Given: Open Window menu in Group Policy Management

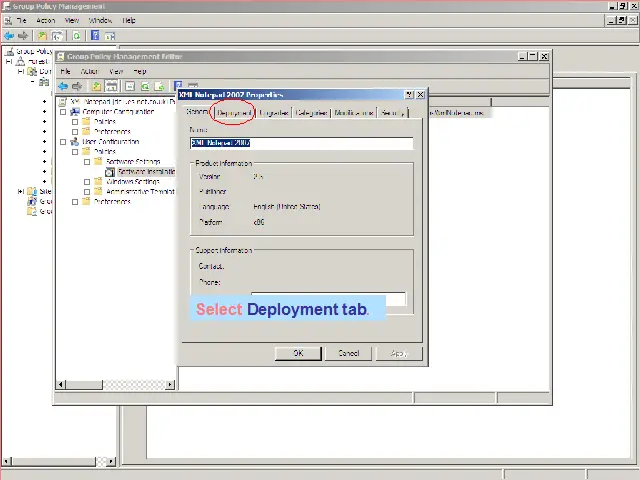Looking at the screenshot, I should 100,20.
